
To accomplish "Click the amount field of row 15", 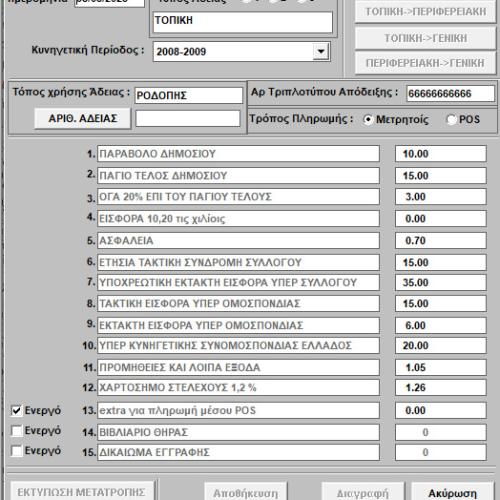I will pos(441,452).
